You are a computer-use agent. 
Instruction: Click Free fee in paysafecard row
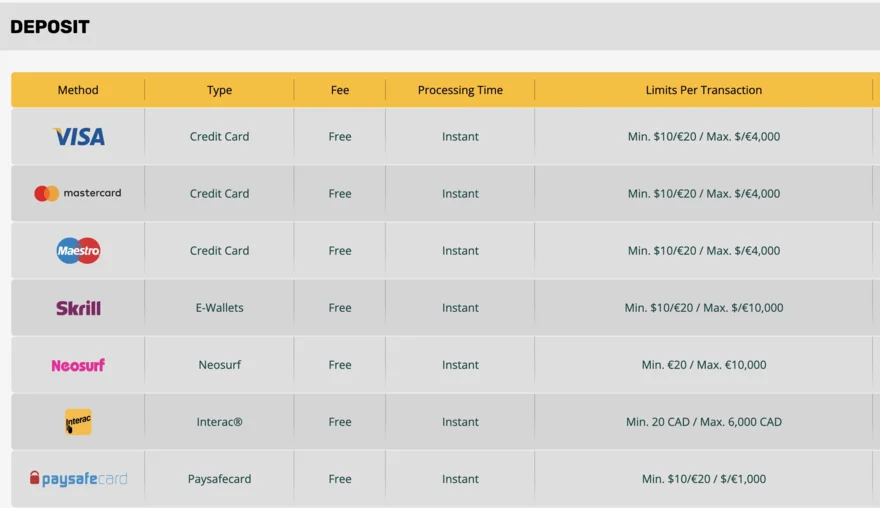pyautogui.click(x=340, y=479)
